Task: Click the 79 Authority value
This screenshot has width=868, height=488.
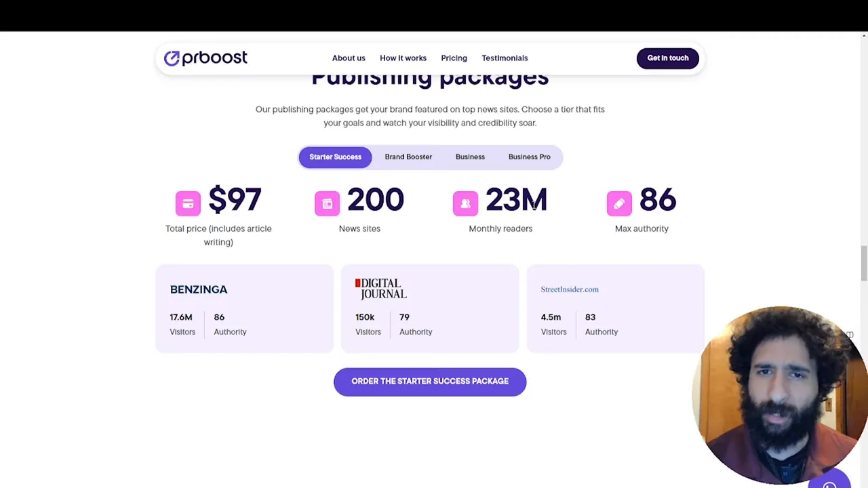Action: (404, 317)
